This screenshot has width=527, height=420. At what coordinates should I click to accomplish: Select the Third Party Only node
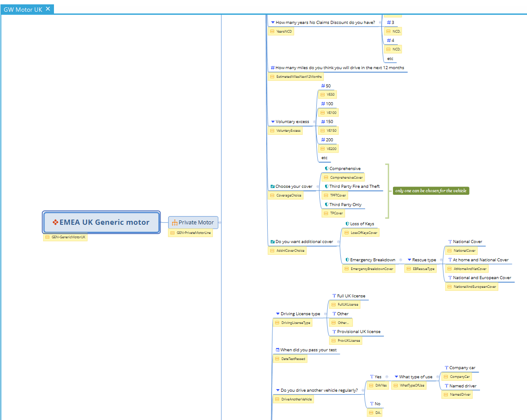(x=345, y=205)
